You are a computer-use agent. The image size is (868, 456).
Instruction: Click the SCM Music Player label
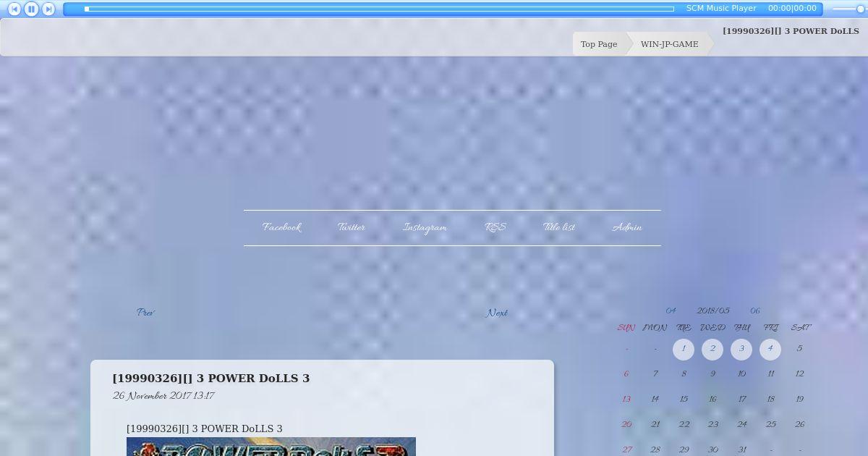[x=721, y=9]
